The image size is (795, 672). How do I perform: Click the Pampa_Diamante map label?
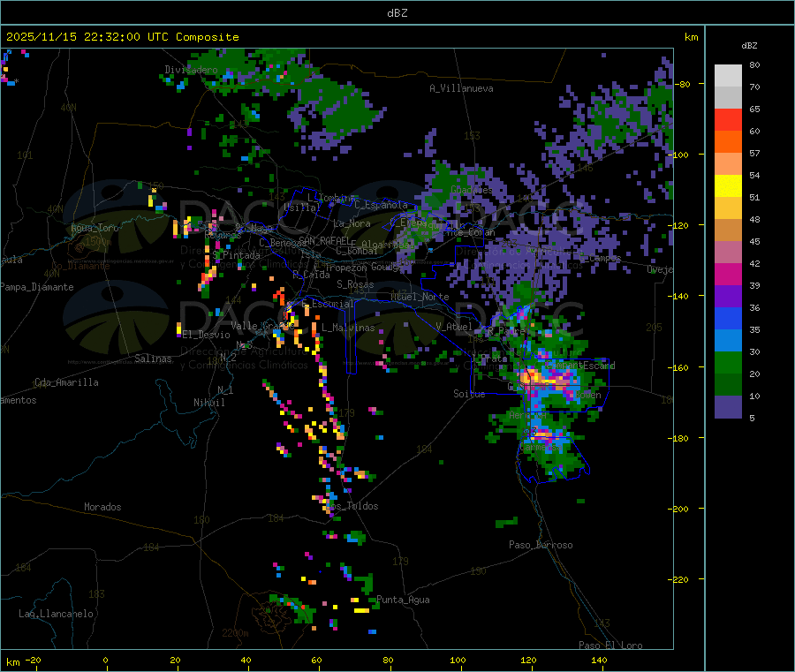(36, 287)
